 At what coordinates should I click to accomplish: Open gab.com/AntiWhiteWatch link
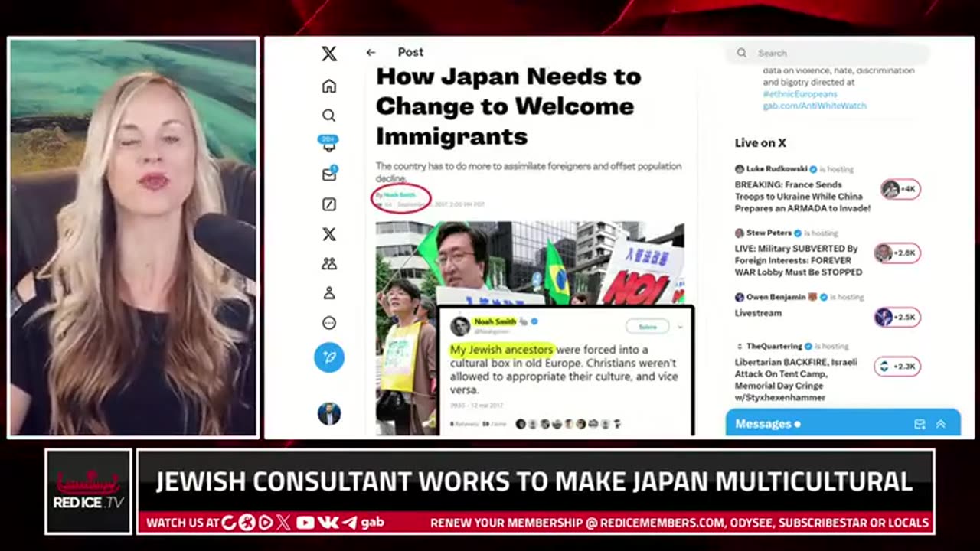coord(815,106)
